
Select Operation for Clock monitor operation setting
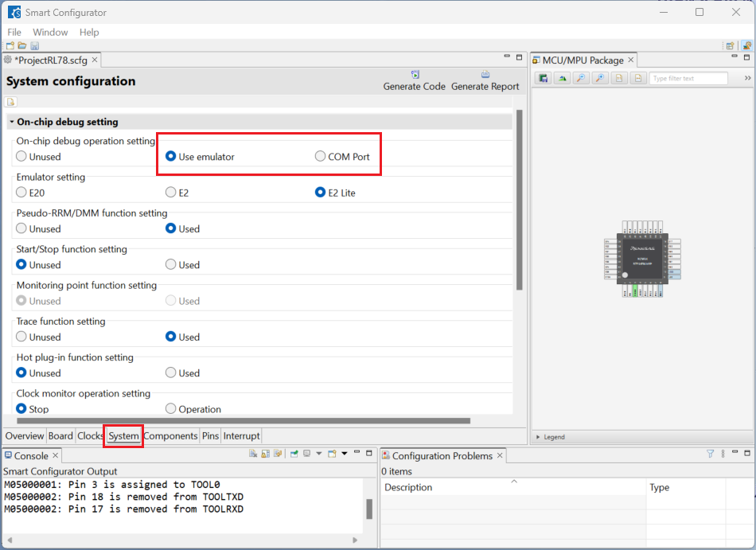(193, 409)
